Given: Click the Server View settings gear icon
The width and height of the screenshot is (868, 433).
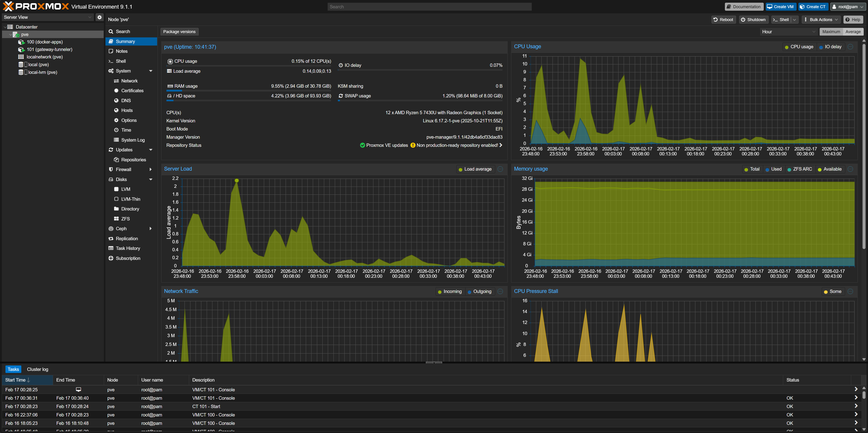Looking at the screenshot, I should [99, 17].
